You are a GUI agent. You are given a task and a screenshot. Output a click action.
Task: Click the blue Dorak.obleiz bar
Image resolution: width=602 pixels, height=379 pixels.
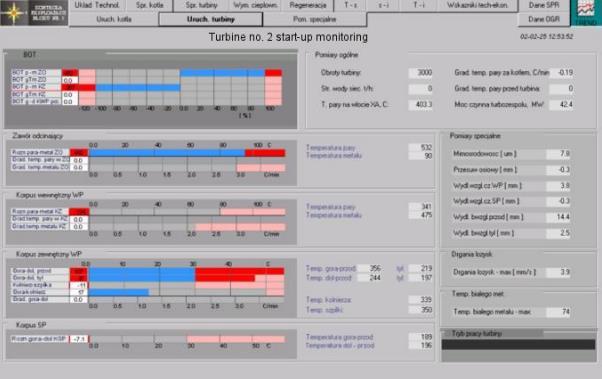pyautogui.click(x=119, y=293)
